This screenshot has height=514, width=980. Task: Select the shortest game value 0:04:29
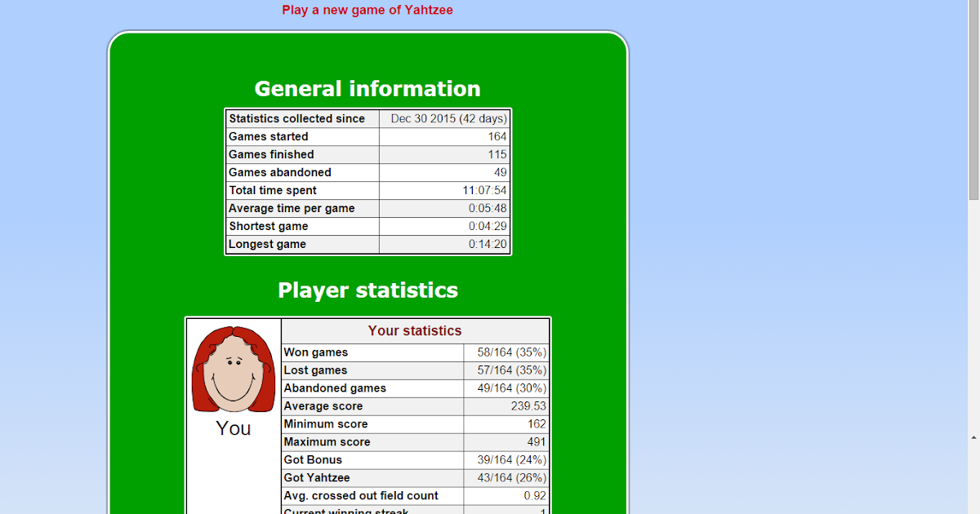click(488, 226)
